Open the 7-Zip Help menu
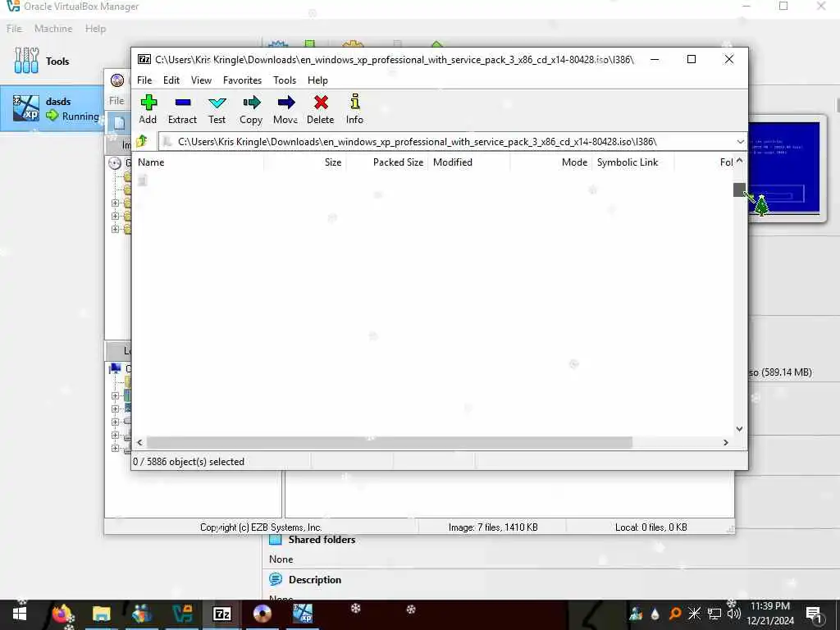This screenshot has height=630, width=840. point(317,80)
